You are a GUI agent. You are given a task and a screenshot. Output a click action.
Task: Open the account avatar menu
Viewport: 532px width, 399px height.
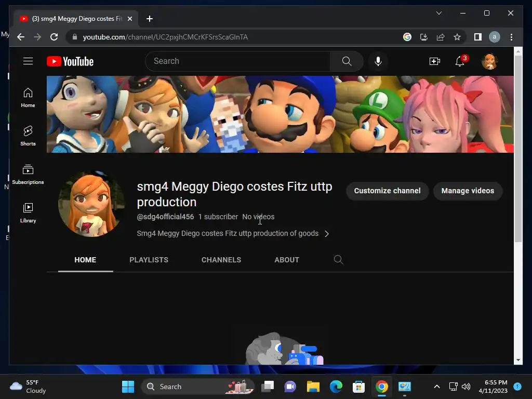pos(489,61)
